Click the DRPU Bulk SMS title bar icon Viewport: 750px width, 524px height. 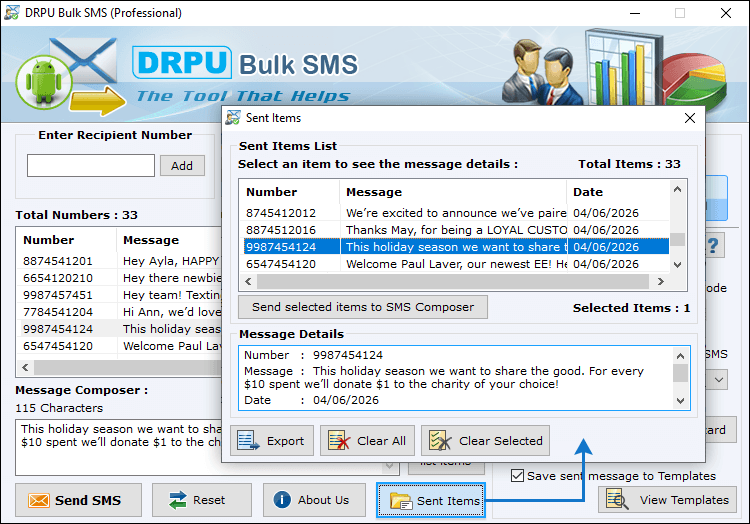11,12
